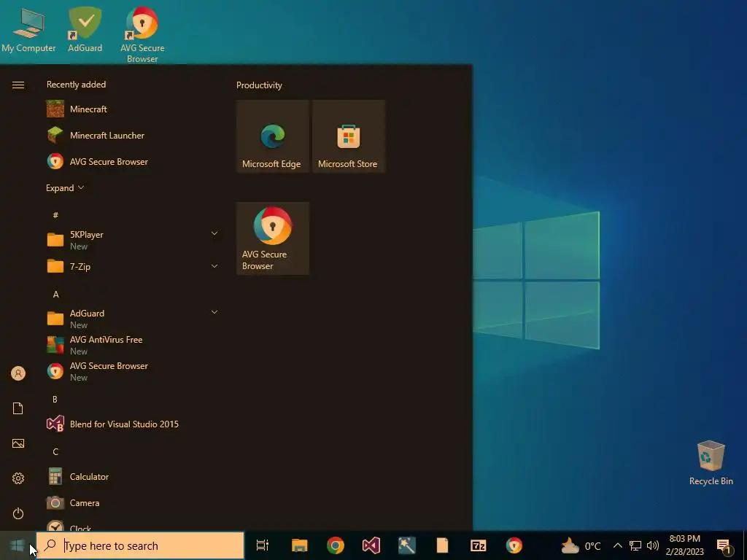Screen dimensions: 747x560
Task: Open the 7-Zip folder entry
Action: [x=131, y=266]
